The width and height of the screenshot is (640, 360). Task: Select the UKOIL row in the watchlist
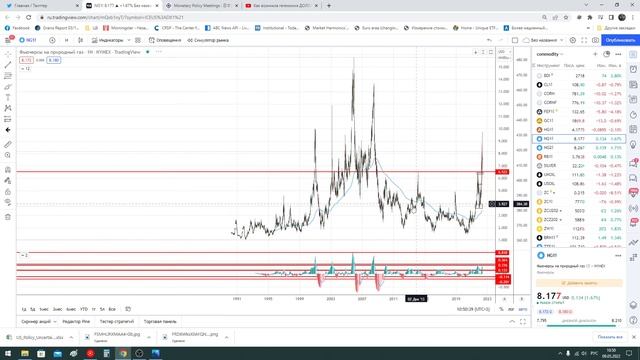[x=579, y=175]
